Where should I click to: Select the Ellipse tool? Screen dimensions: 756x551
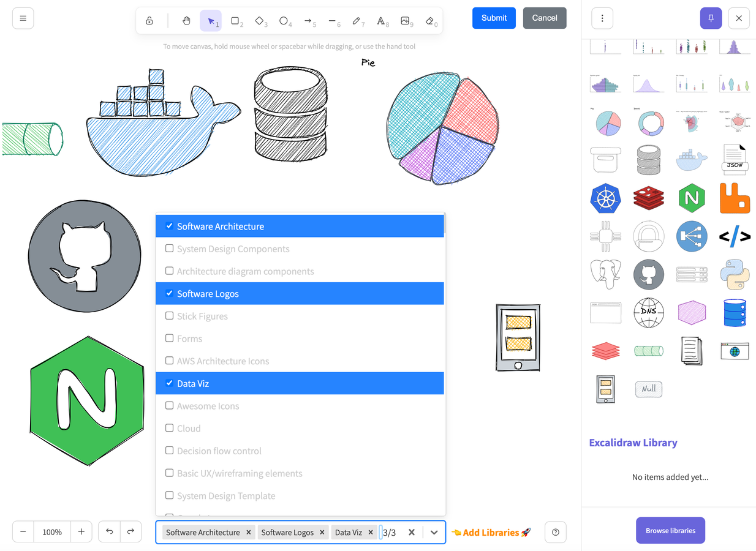tap(284, 21)
